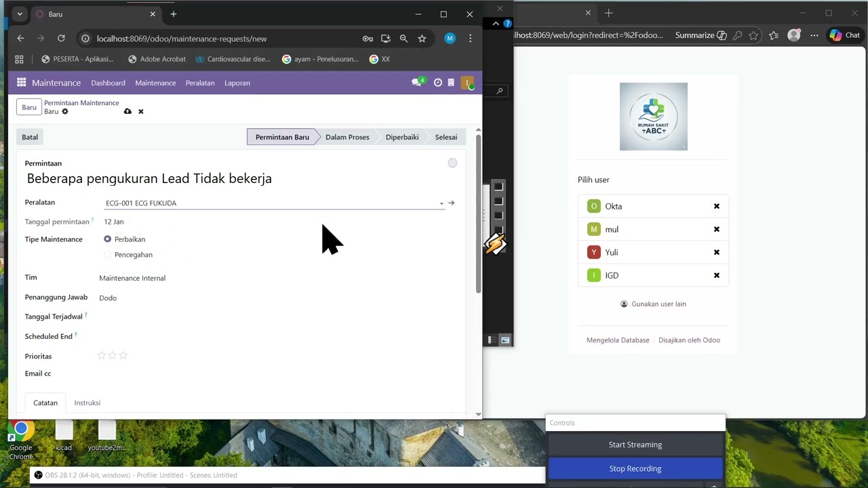This screenshot has width=868, height=488.
Task: Open the Odoo apps grid menu
Action: (x=21, y=83)
